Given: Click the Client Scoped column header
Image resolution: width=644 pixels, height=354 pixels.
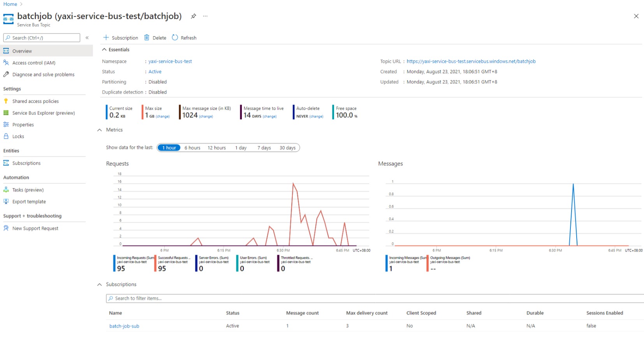Looking at the screenshot, I should click(421, 313).
